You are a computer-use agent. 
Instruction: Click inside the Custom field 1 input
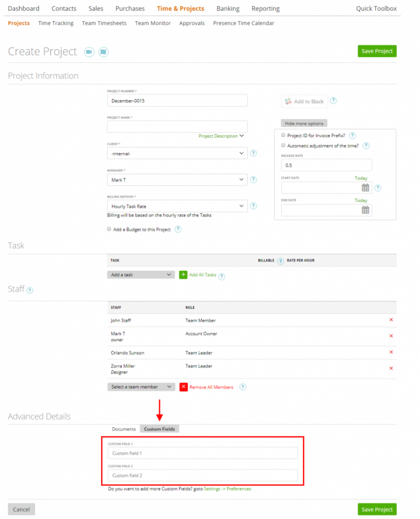coord(203,453)
